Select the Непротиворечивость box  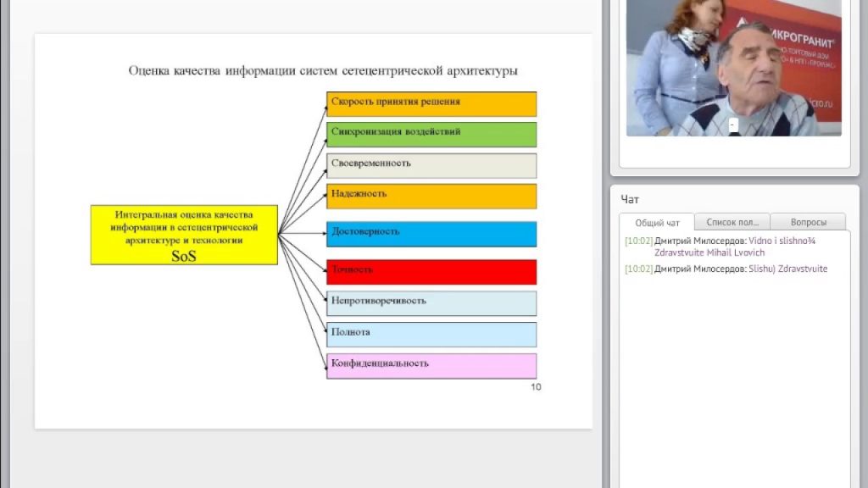point(431,303)
